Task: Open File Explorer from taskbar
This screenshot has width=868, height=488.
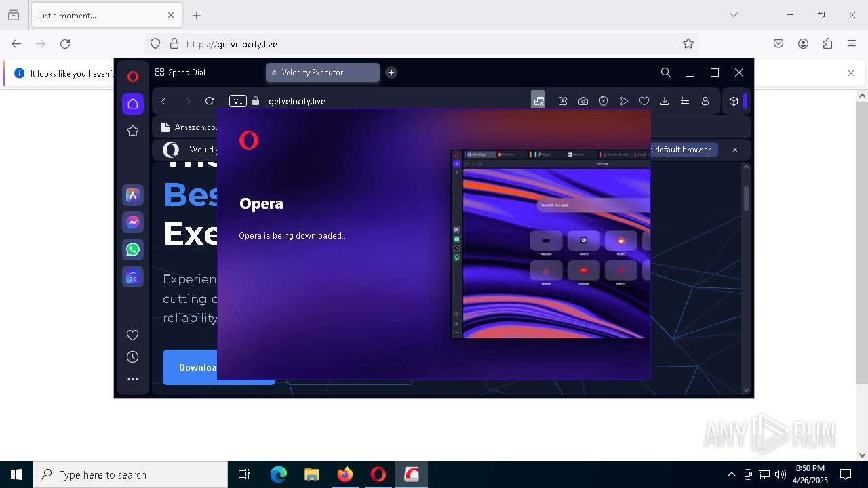Action: [x=311, y=474]
